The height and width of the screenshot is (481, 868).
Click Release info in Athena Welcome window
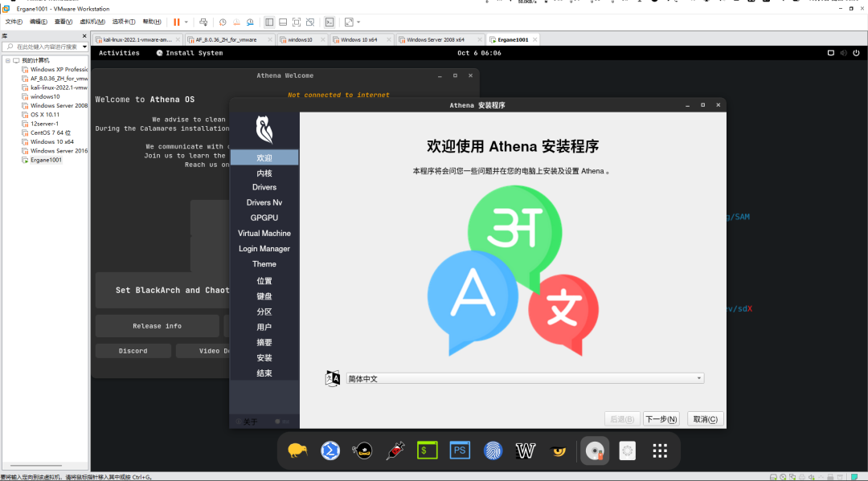click(x=158, y=326)
